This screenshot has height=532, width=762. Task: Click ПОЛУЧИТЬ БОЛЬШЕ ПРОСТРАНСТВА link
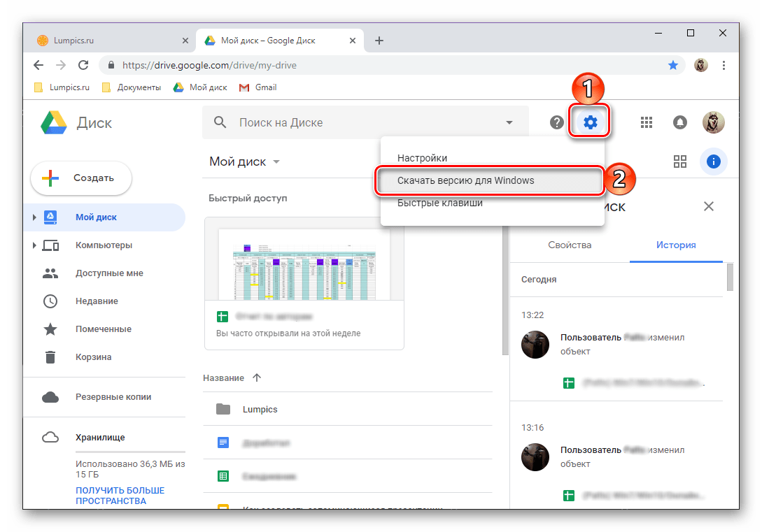click(x=120, y=496)
